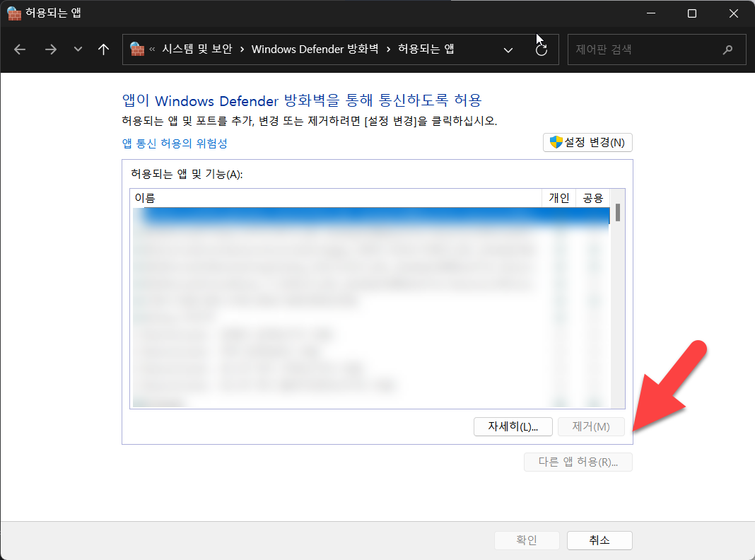Click the 확인 button
The image size is (755, 560).
[x=527, y=540]
